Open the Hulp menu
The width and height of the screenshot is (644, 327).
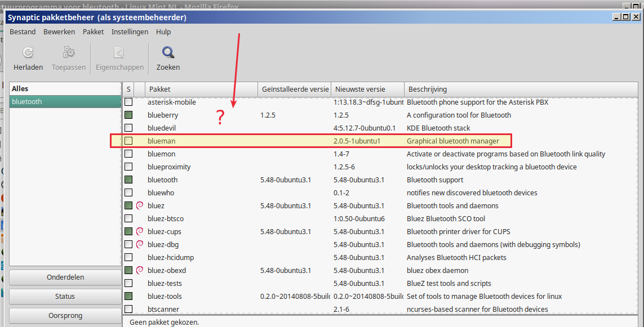click(163, 32)
